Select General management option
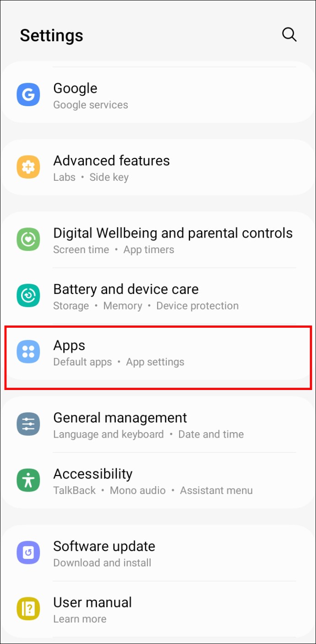Image resolution: width=316 pixels, height=644 pixels. 158,424
